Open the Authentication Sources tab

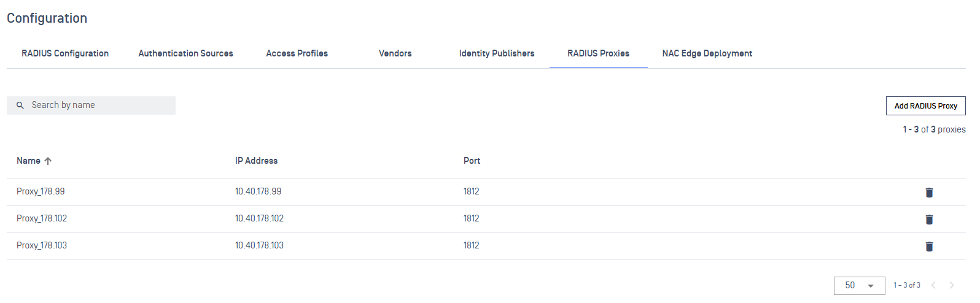point(185,53)
